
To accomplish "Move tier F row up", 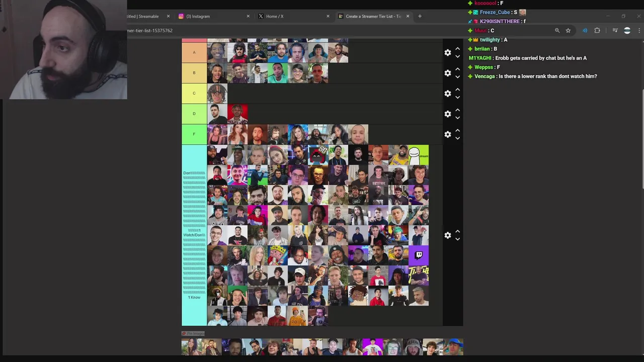I will [457, 131].
